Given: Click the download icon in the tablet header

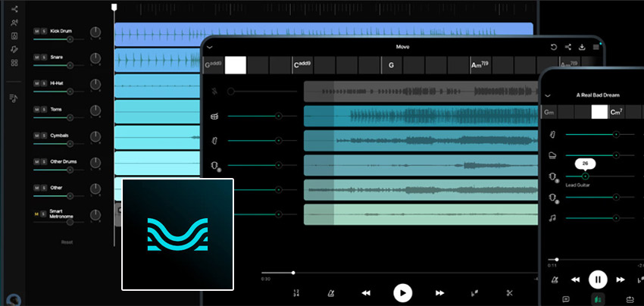Looking at the screenshot, I should tap(582, 47).
